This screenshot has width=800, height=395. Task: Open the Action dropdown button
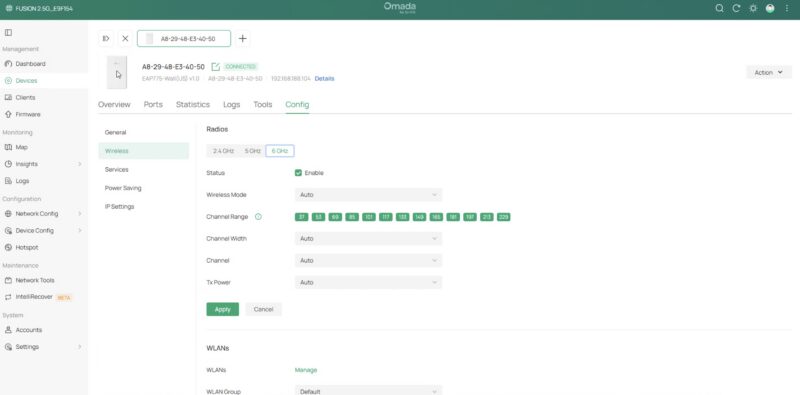769,72
